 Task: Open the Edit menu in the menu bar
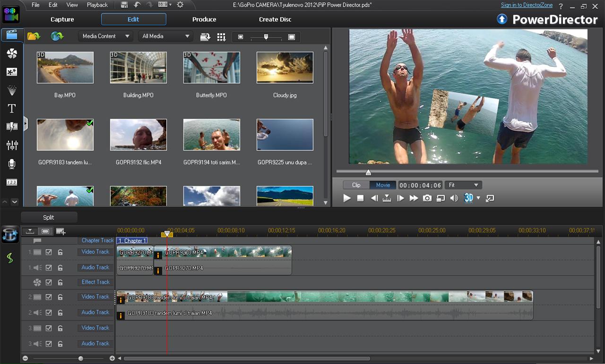pyautogui.click(x=53, y=5)
